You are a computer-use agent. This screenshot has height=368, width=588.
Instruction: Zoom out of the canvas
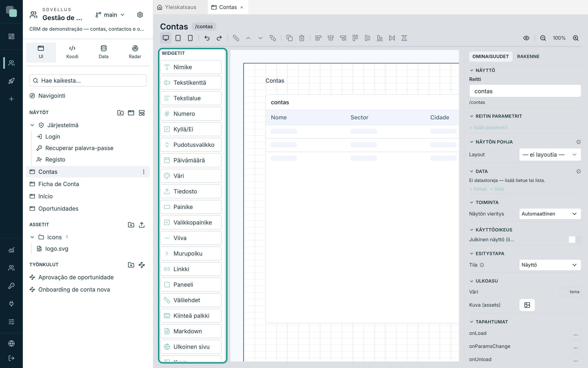click(x=543, y=38)
